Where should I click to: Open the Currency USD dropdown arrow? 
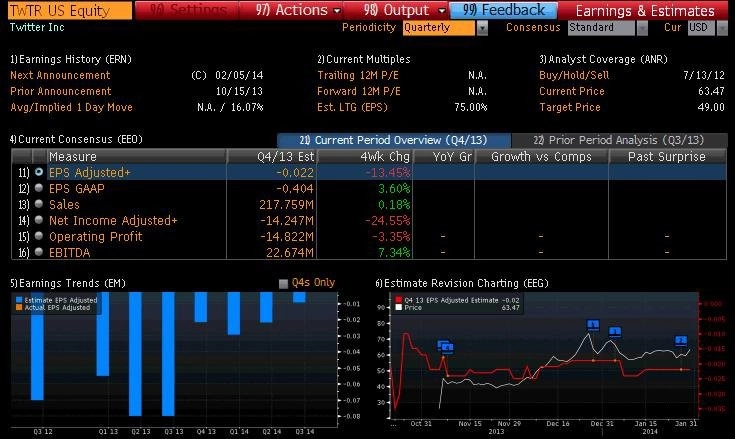(x=722, y=28)
